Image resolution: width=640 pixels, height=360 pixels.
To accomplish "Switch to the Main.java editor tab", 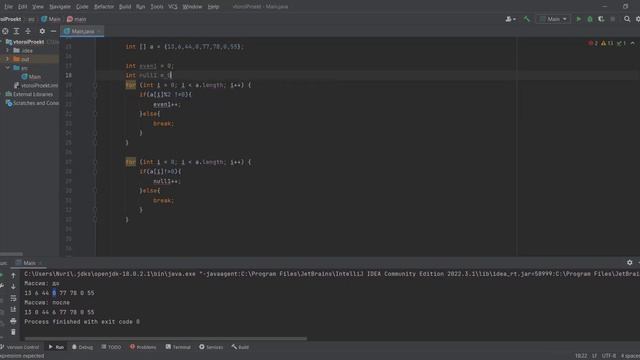I will [82, 31].
